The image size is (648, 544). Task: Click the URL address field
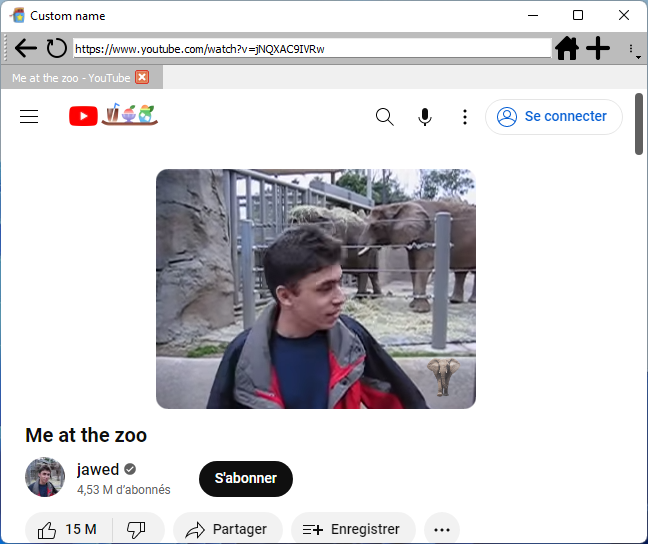coord(310,48)
